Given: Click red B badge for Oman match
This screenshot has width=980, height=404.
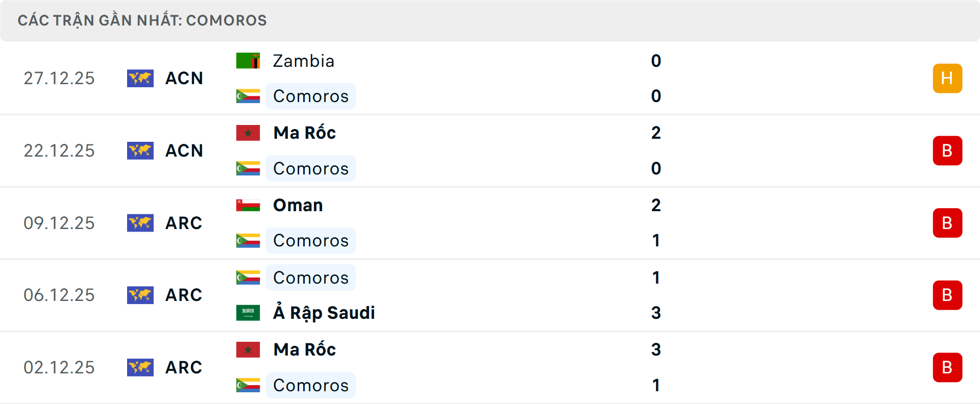Looking at the screenshot, I should pos(947,223).
